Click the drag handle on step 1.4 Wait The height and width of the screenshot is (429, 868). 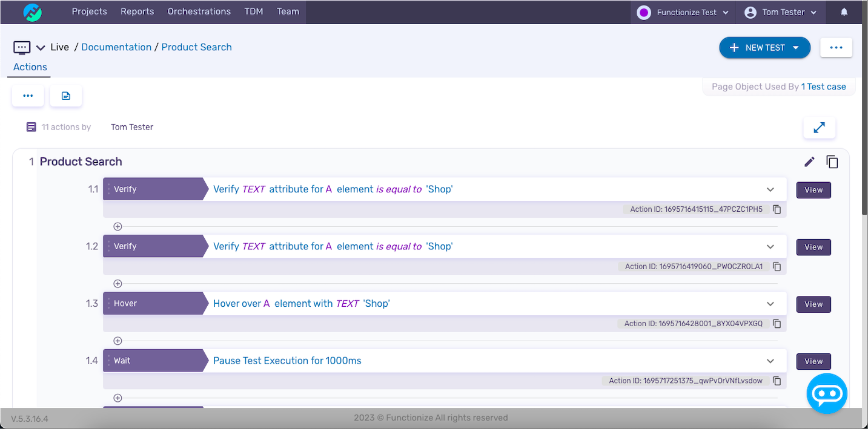[108, 361]
